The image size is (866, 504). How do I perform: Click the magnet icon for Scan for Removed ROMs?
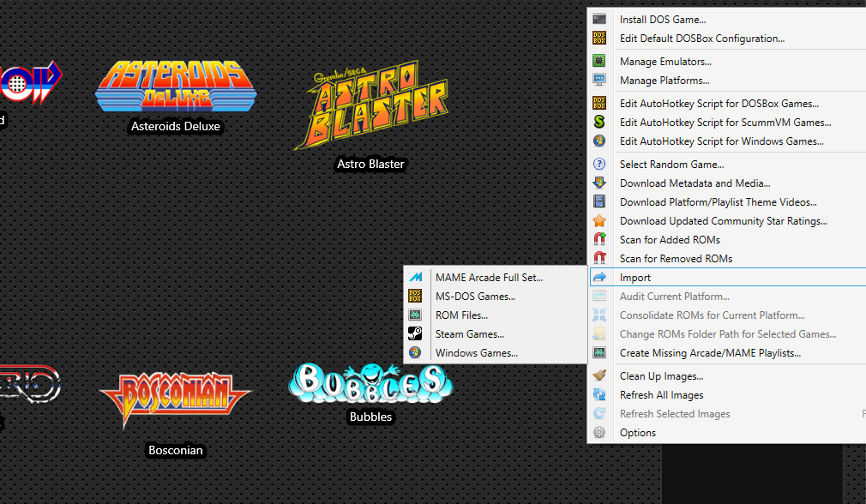click(x=599, y=258)
